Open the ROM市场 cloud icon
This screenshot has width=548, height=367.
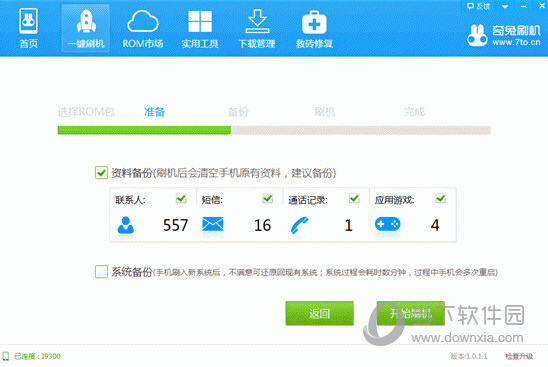coord(143,21)
